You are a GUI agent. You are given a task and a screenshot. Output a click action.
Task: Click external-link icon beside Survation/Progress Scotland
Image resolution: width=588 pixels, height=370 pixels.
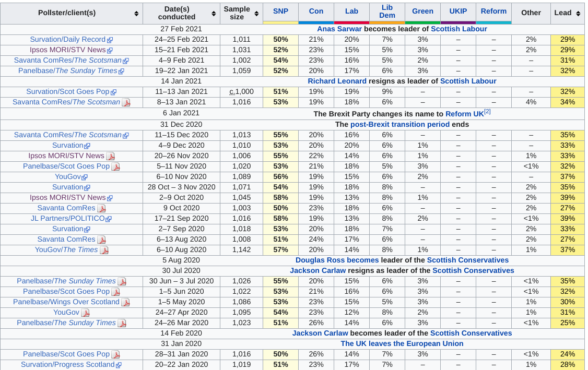119,365
